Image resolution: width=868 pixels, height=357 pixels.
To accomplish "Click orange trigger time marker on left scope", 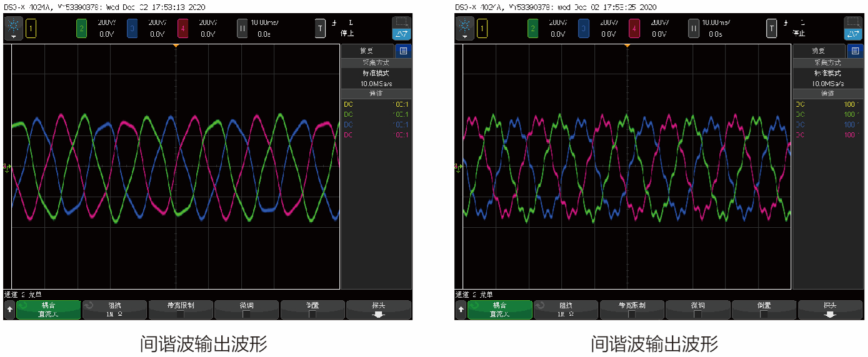I will (176, 46).
